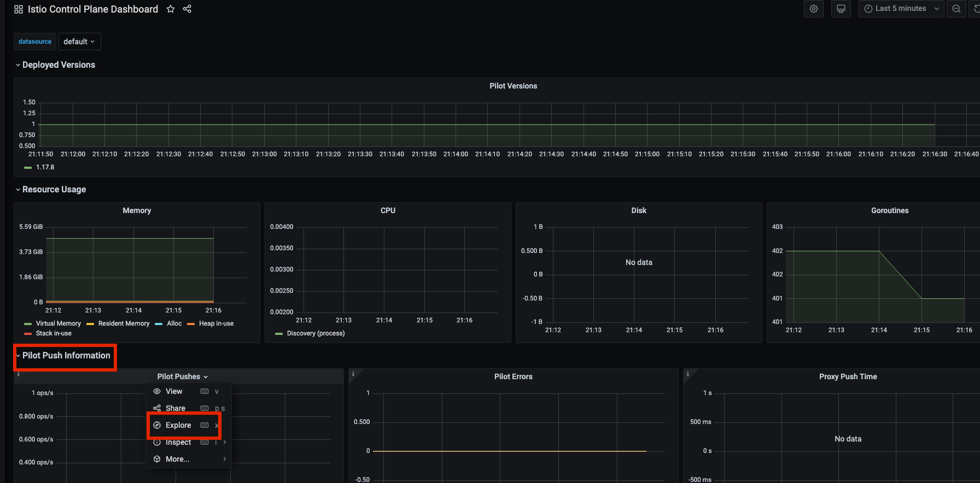Click the yellow Resident Memory color swatch
The height and width of the screenshot is (483, 980).
click(x=90, y=324)
